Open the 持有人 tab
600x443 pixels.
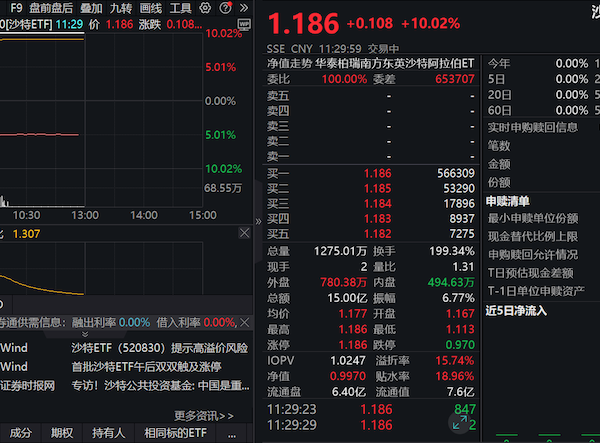pos(108,433)
